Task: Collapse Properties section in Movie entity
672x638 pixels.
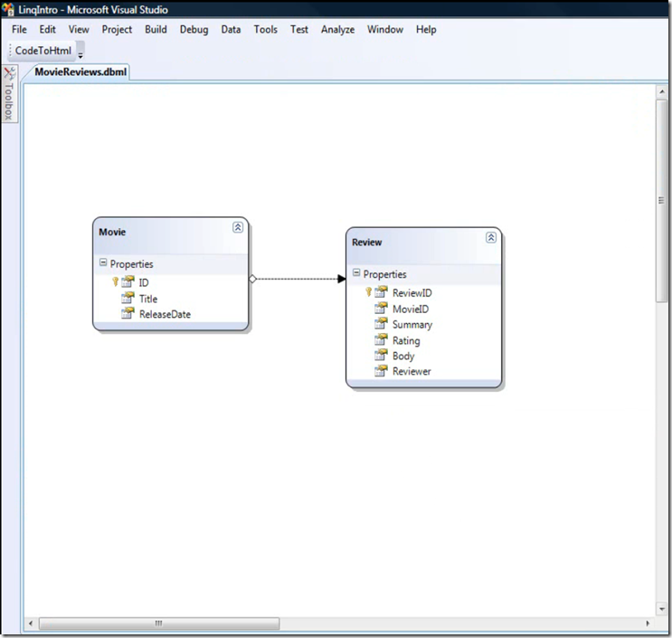Action: tap(103, 262)
